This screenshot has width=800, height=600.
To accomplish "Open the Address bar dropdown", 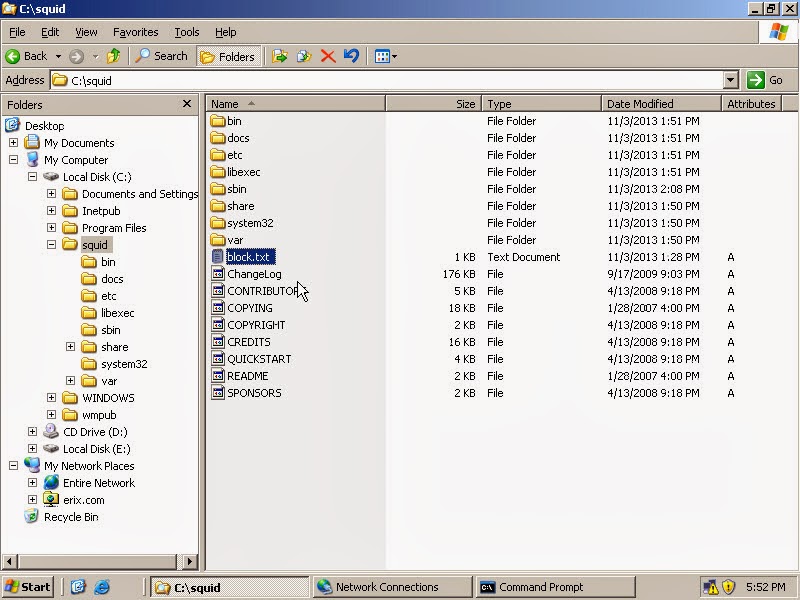I will click(x=731, y=80).
